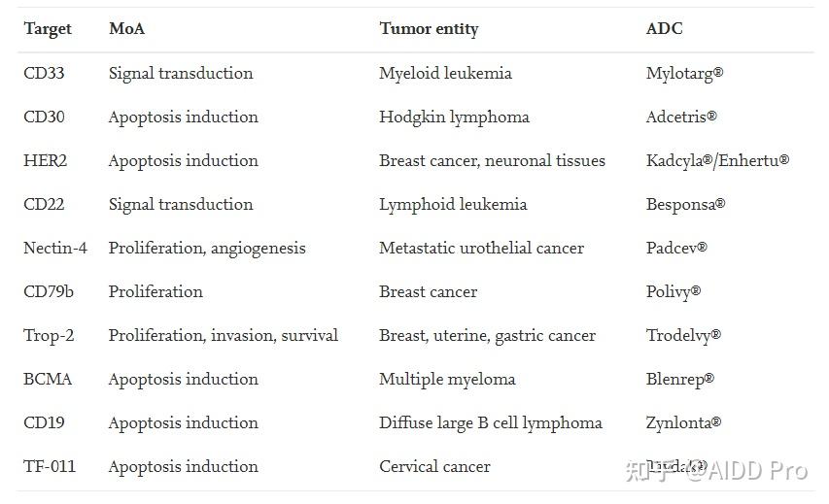The width and height of the screenshot is (829, 504).
Task: Click the Cervical cancer cell
Action: pos(434,466)
